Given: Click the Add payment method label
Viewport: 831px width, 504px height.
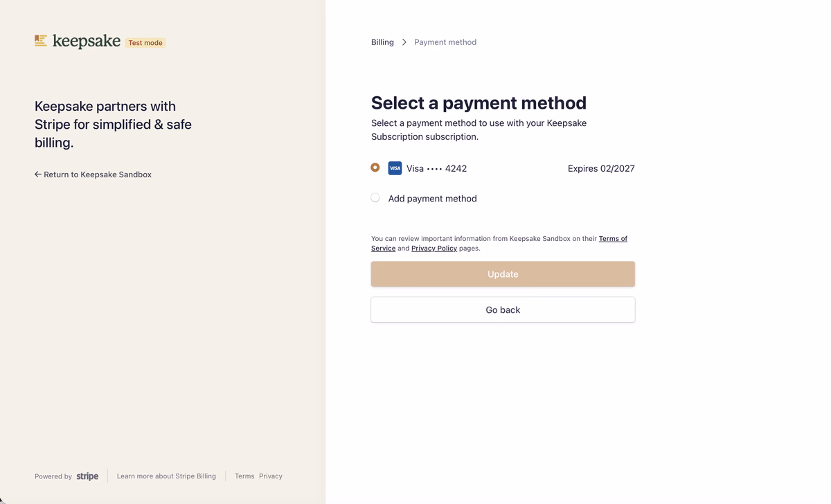Looking at the screenshot, I should tap(432, 199).
